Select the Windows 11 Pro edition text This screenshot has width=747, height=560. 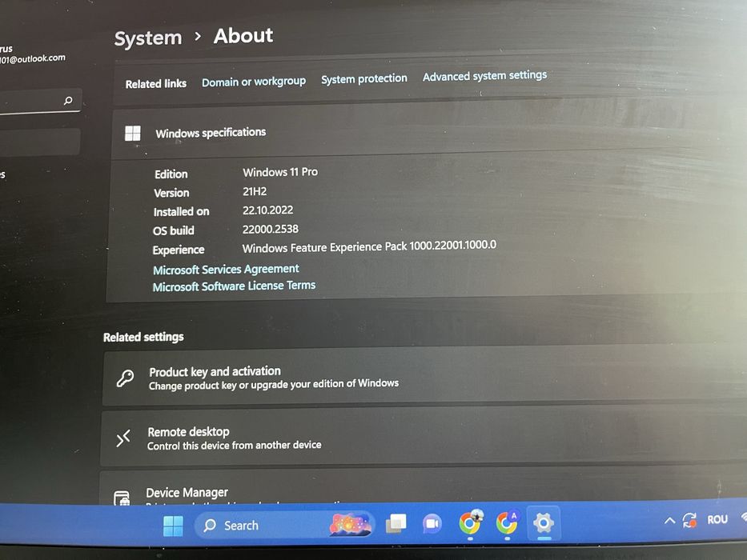[280, 172]
